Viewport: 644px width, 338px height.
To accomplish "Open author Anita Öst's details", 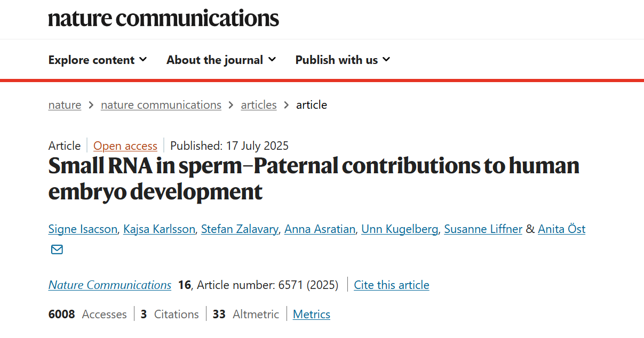I will 561,229.
